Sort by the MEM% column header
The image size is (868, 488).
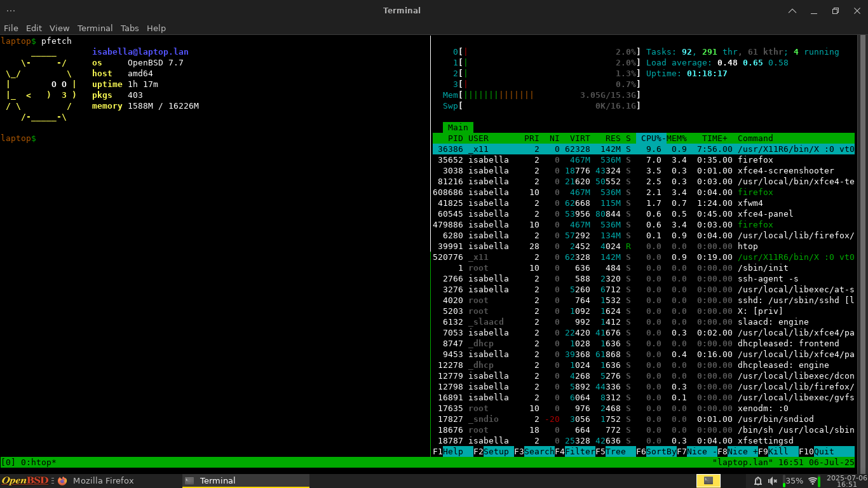pyautogui.click(x=677, y=138)
